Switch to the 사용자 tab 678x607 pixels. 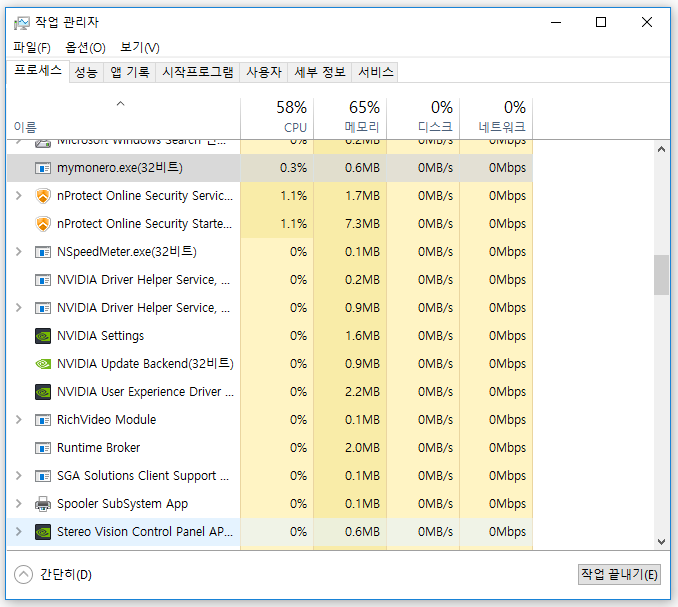pyautogui.click(x=264, y=72)
